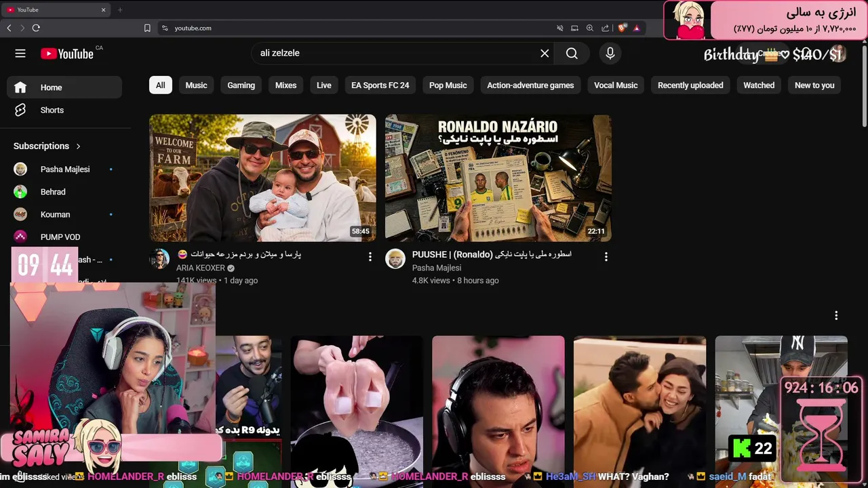Select the Watched chip

[x=759, y=85]
